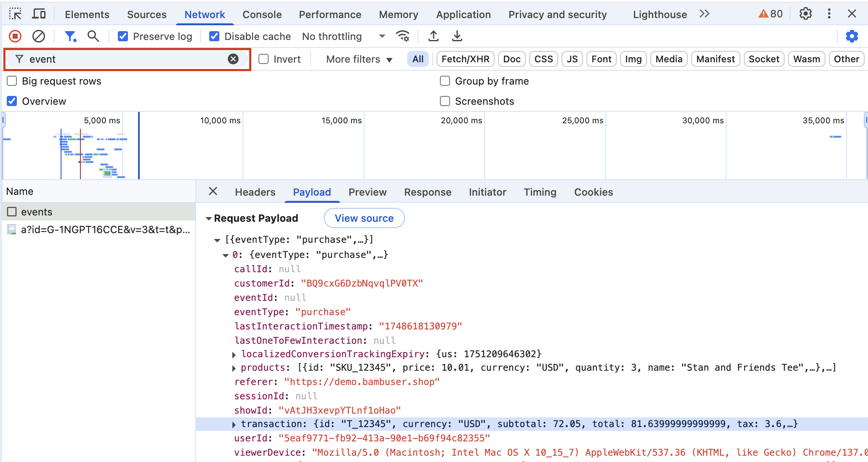Open the Timing detail tab

(540, 192)
